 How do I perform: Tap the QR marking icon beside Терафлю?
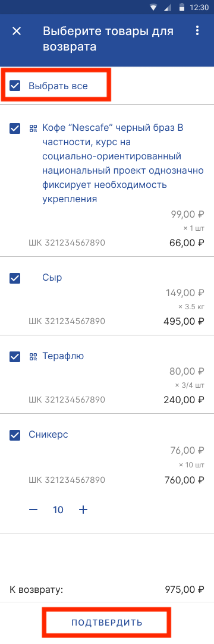[33, 357]
